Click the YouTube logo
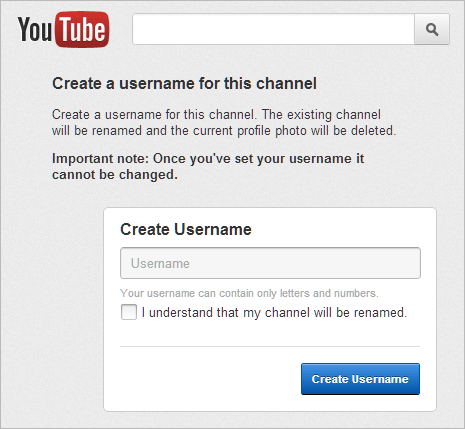 click(x=63, y=29)
